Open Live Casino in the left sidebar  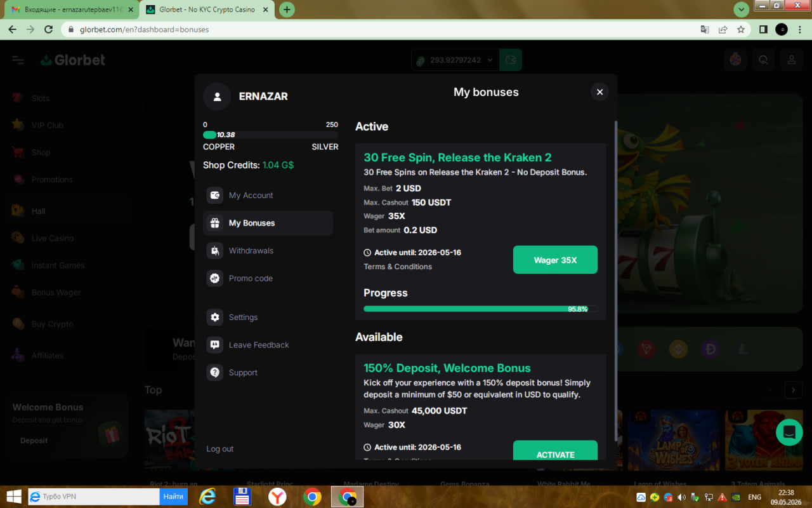point(52,238)
